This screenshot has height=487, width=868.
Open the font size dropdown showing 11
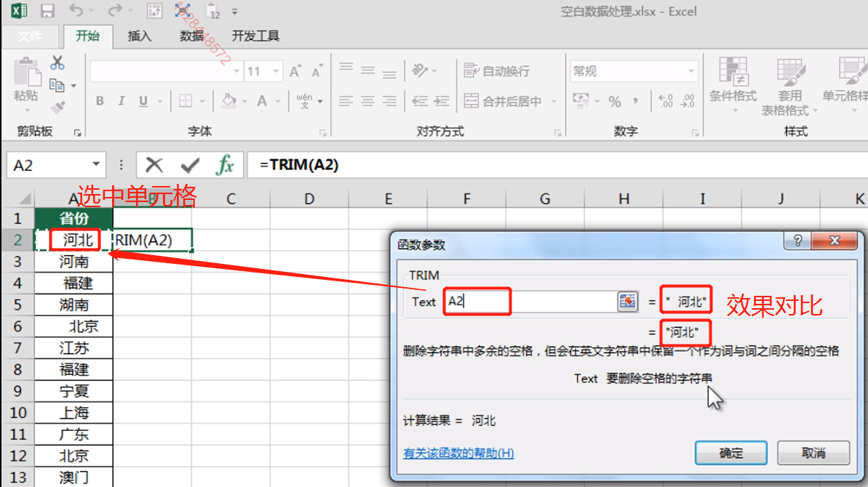click(276, 71)
